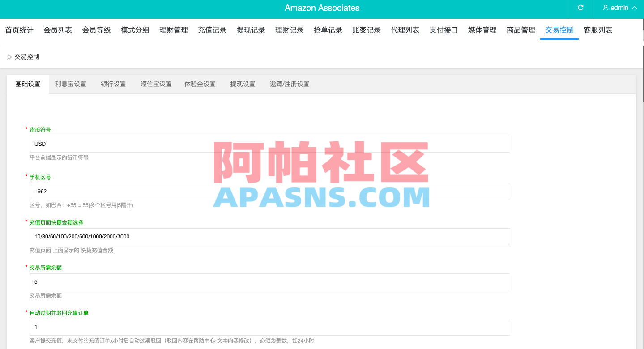Click the 货币符号 input containing USD

(269, 144)
